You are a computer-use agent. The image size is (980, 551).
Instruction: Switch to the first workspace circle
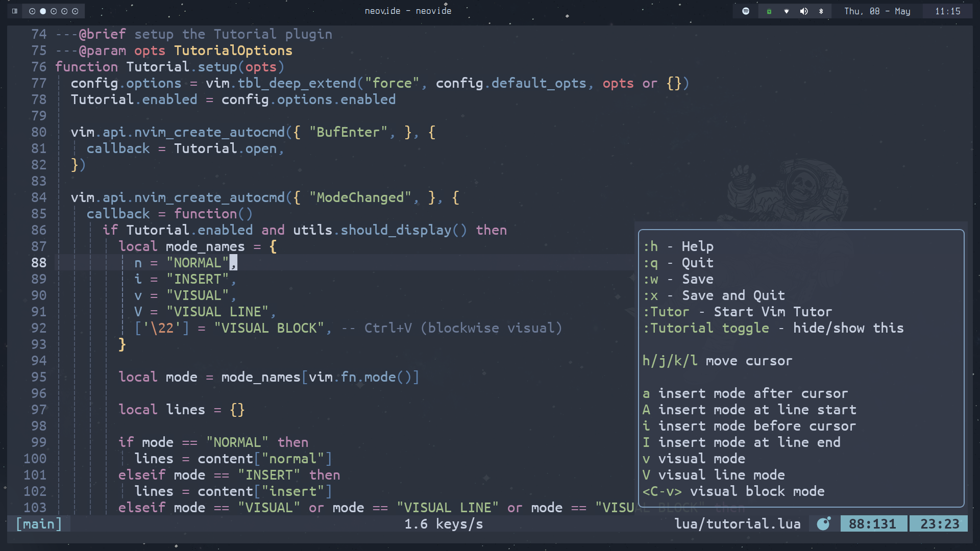(x=32, y=11)
